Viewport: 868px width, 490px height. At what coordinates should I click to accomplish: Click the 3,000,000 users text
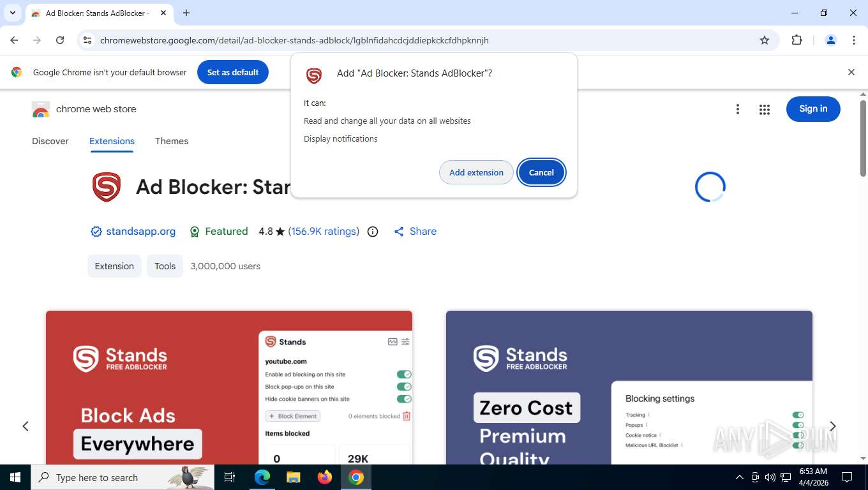(x=225, y=266)
